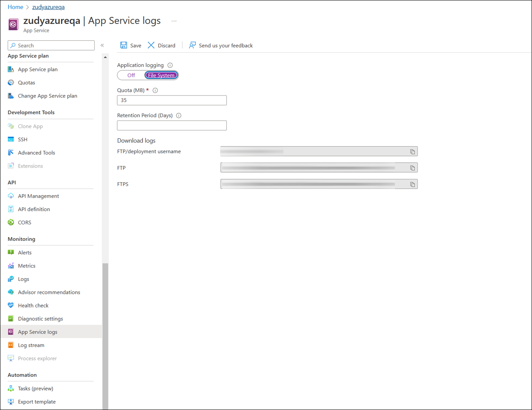This screenshot has width=532, height=410.
Task: Click the Alerts icon
Action: 11,252
